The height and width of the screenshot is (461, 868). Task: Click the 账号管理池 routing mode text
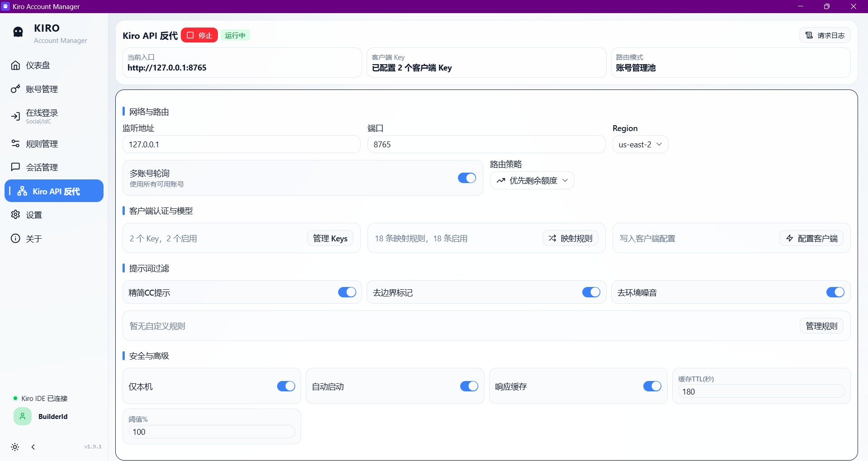click(636, 68)
